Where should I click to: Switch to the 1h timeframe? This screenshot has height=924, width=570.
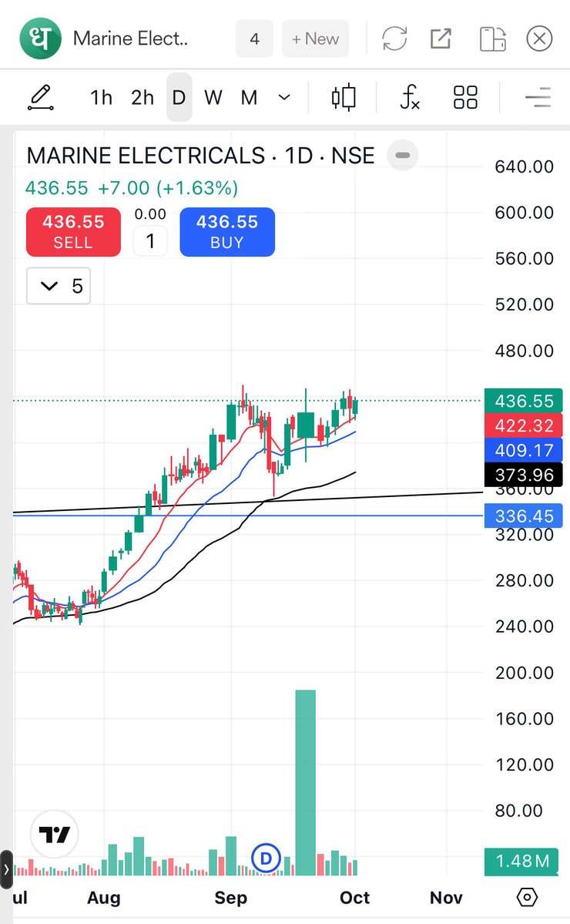pyautogui.click(x=101, y=97)
